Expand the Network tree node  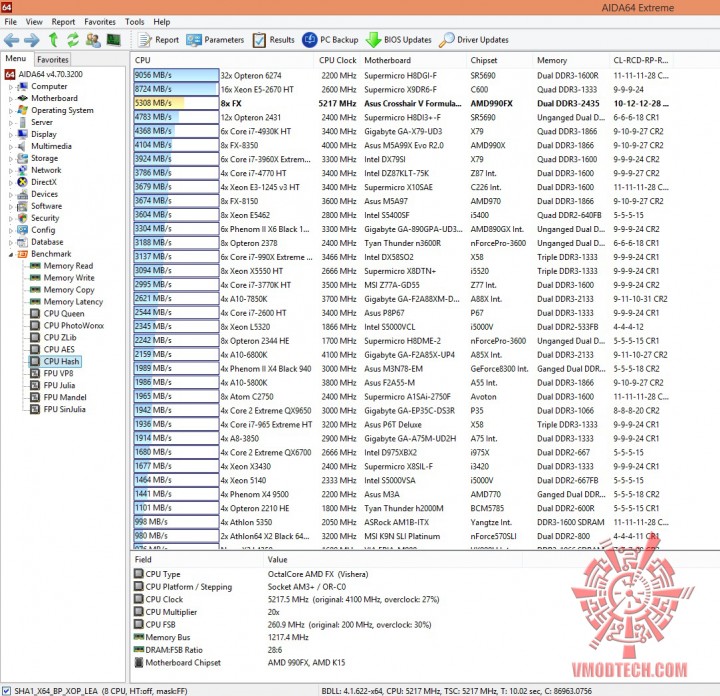click(x=11, y=170)
